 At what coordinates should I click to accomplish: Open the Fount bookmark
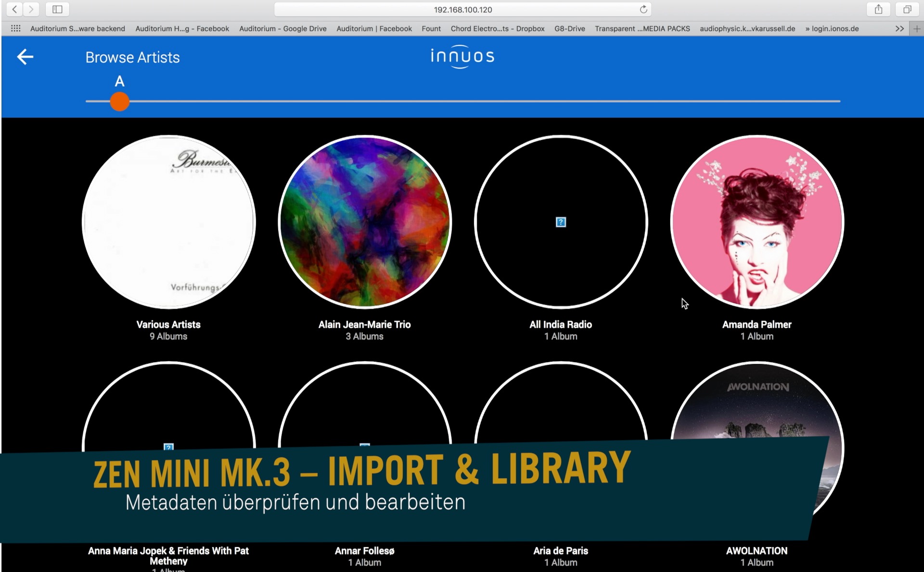431,28
